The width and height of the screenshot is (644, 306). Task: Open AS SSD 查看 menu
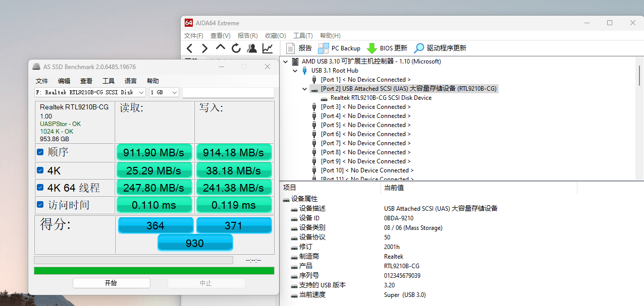coord(86,81)
